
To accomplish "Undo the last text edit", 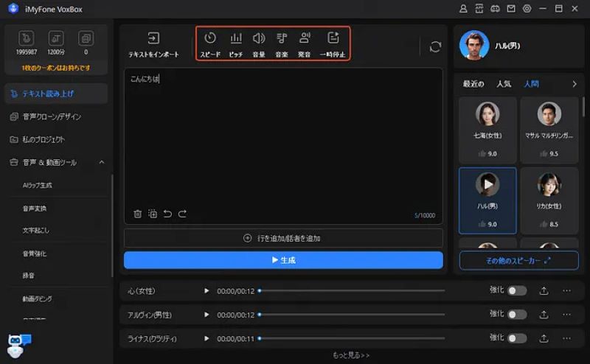I will (167, 214).
